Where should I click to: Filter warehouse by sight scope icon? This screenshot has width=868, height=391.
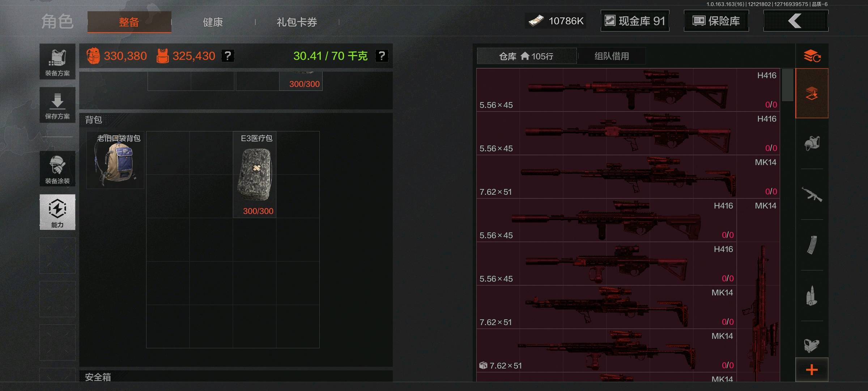click(812, 345)
